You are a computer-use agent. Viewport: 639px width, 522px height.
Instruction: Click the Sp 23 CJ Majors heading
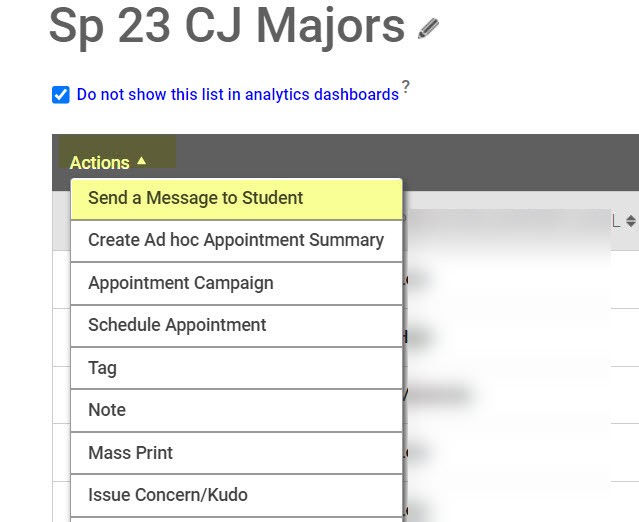click(226, 27)
